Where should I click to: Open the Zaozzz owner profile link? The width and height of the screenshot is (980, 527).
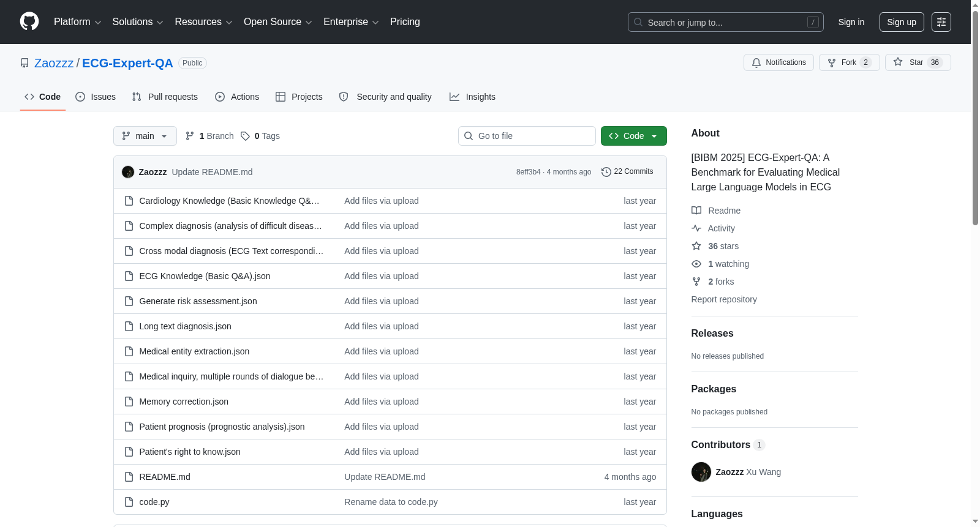[54, 63]
